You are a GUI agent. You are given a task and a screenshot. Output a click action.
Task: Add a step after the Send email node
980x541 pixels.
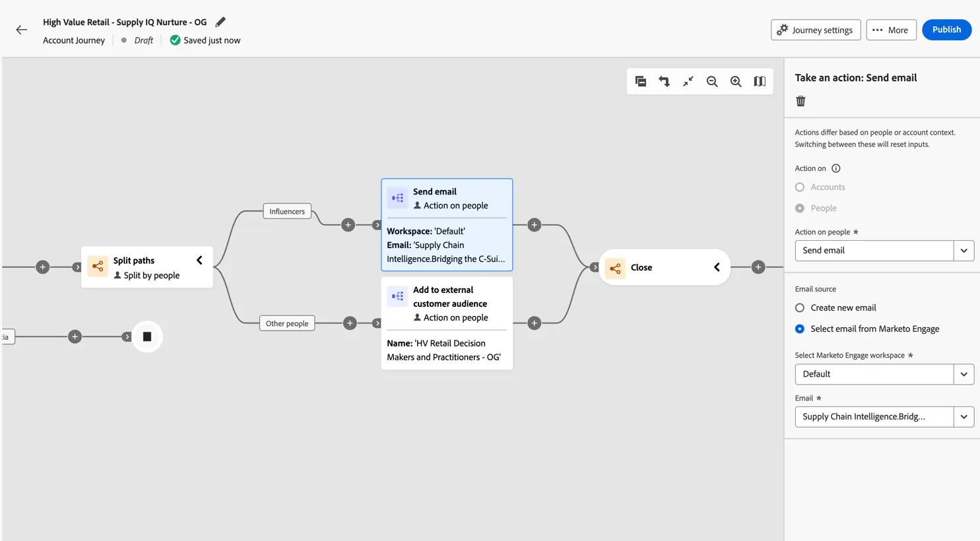coord(535,225)
